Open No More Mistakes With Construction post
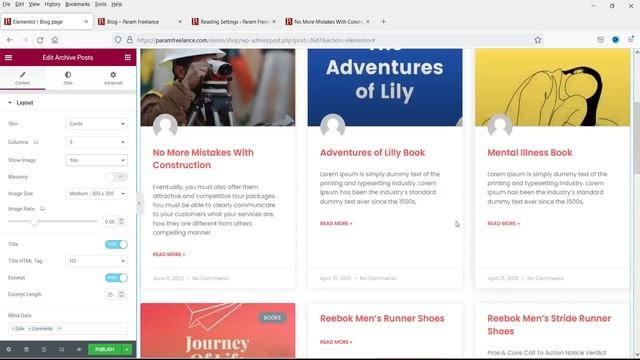This screenshot has width=640, height=360. pos(203,159)
